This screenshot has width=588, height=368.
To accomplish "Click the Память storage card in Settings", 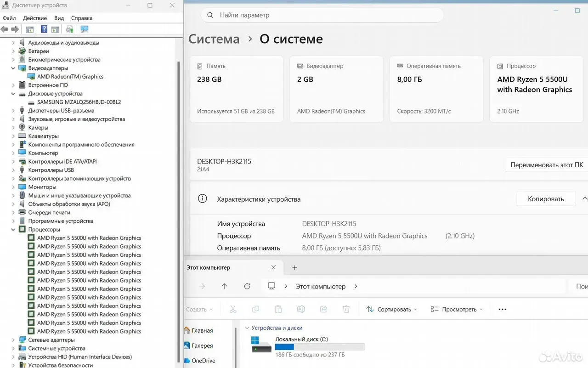I will [x=237, y=89].
